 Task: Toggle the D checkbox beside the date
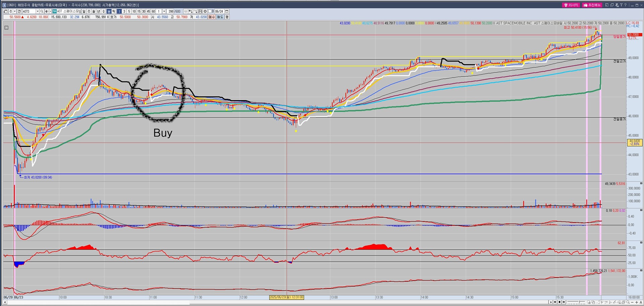coord(210,11)
